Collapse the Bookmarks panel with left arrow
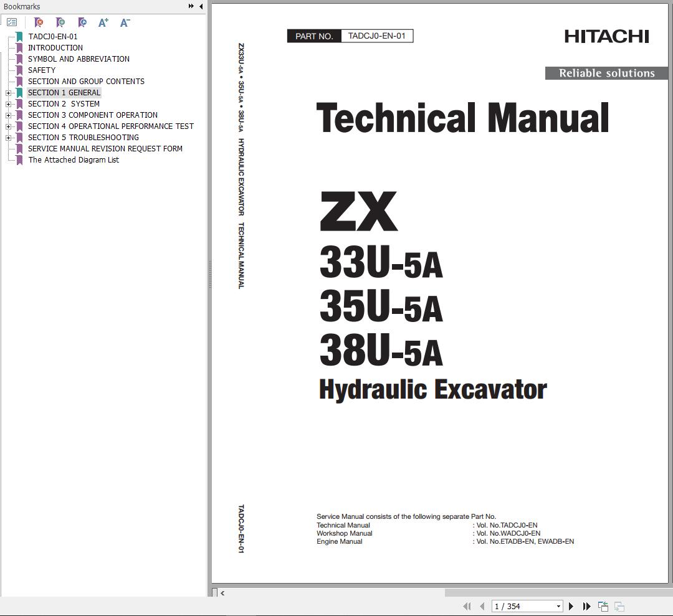 point(201,6)
